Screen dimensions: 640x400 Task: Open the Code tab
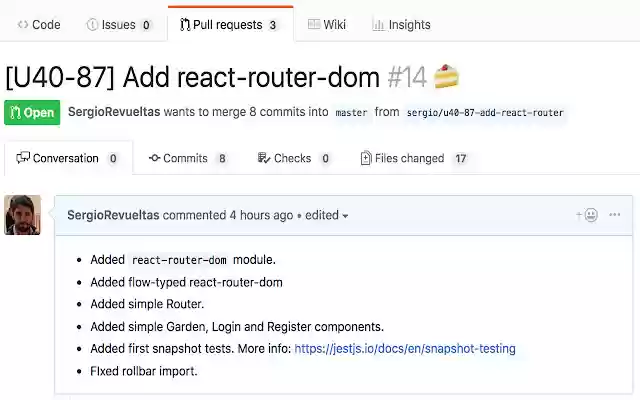(x=39, y=25)
